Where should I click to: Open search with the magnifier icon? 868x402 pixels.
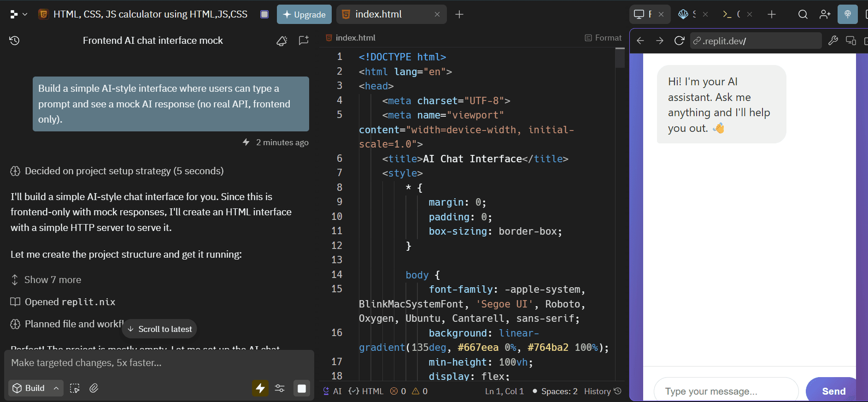coord(803,14)
